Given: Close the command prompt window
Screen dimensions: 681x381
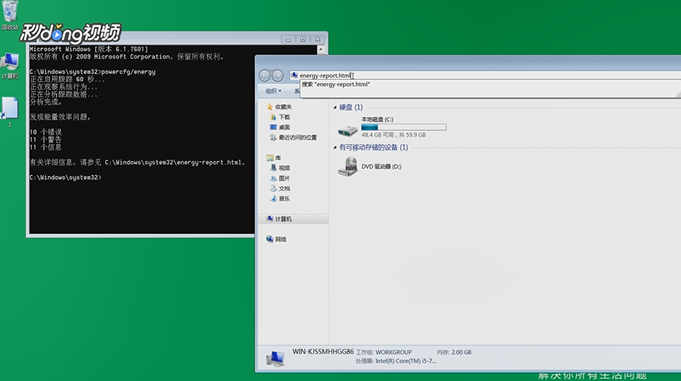Looking at the screenshot, I should click(x=317, y=39).
